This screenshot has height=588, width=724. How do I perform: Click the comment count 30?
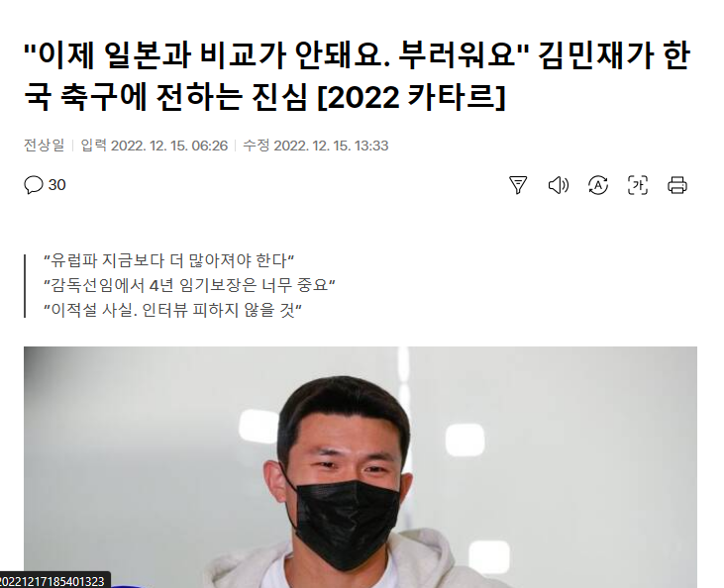pos(56,184)
